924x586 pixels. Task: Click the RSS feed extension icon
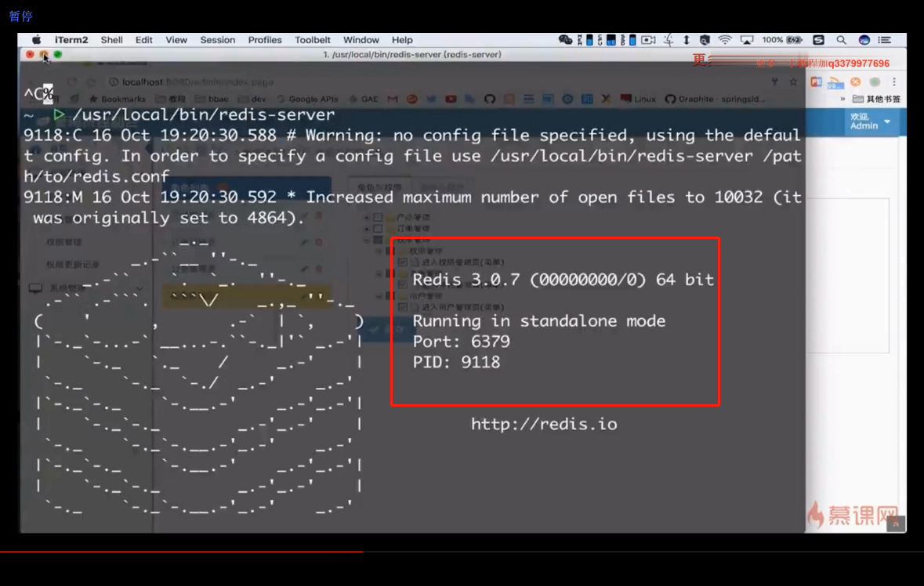[x=835, y=82]
